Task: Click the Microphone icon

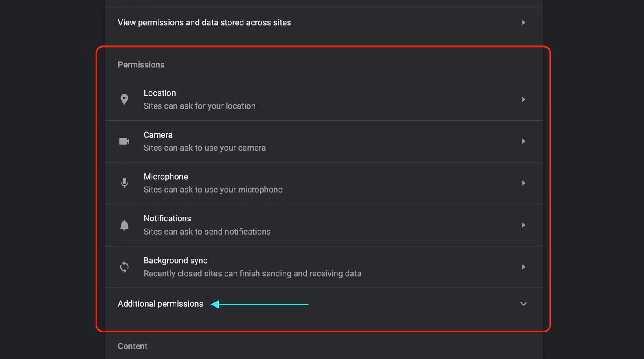Action: (124, 183)
